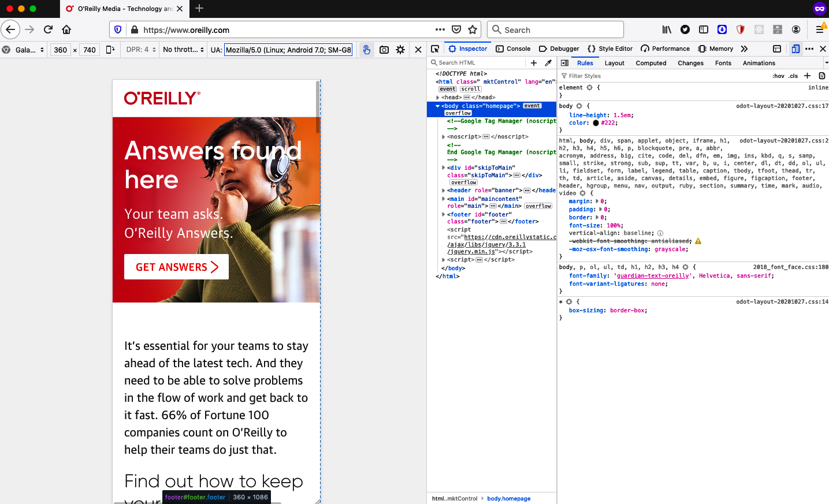Toggle print media simulation icon
Screen dimensions: 829x504
(822, 76)
